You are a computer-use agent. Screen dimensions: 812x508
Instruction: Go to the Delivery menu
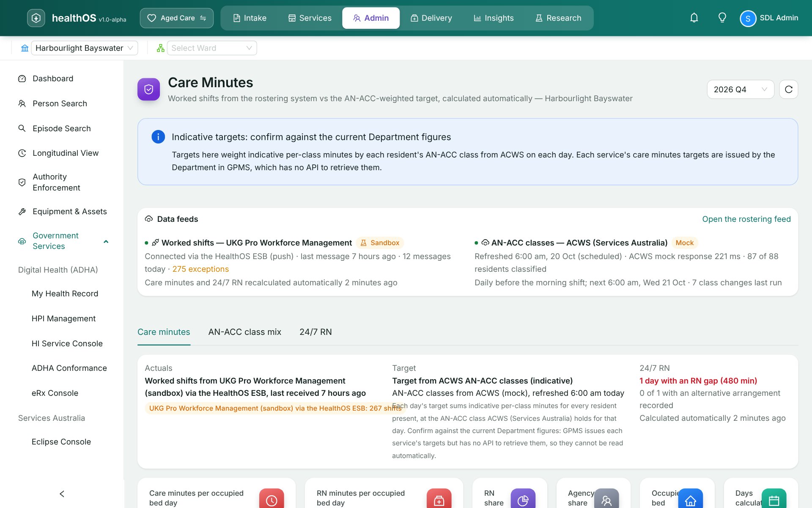pos(431,18)
